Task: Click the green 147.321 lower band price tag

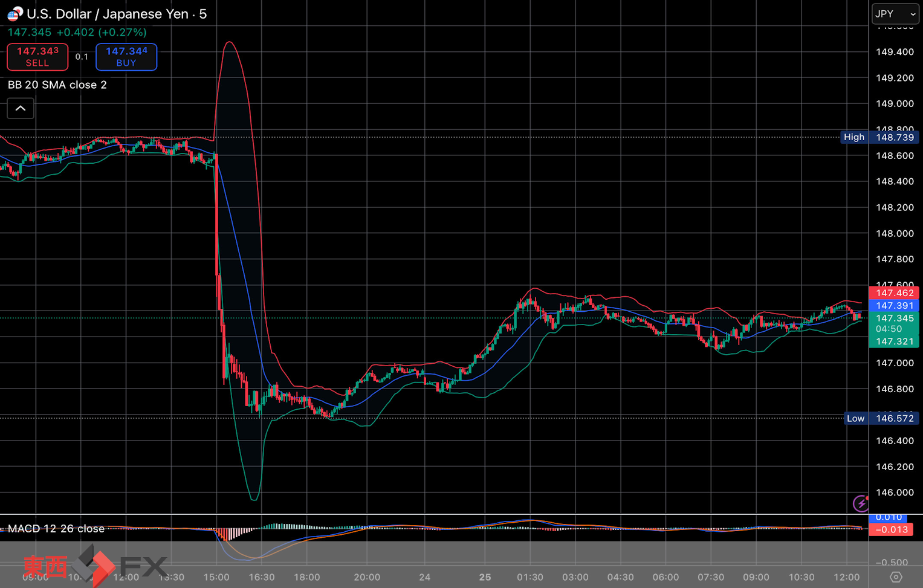Action: [894, 341]
